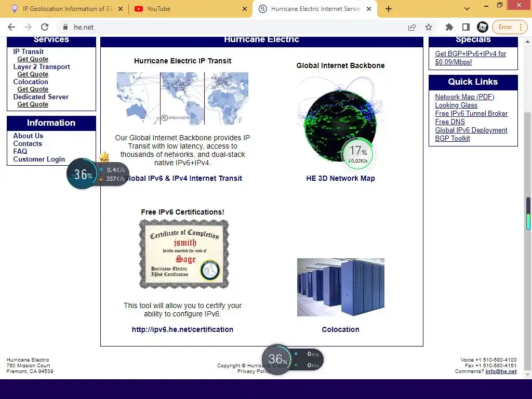Click the browser forward arrow
Viewport: 532px width, 399px height.
[28, 27]
